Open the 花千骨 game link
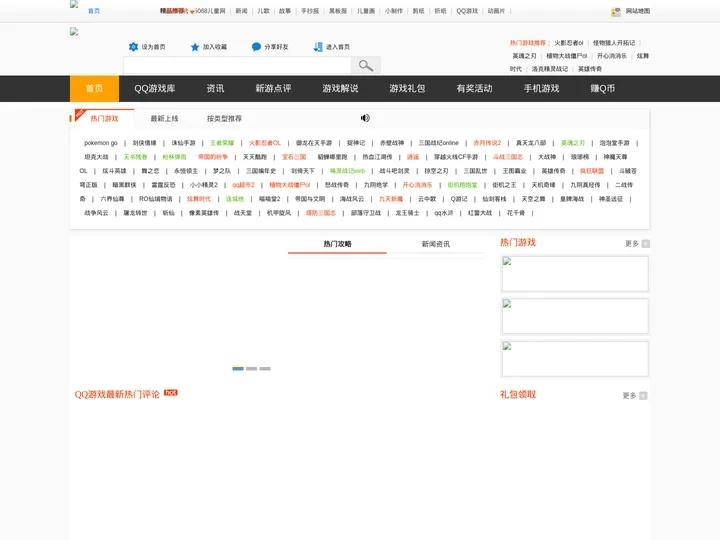The width and height of the screenshot is (720, 540). tap(516, 213)
